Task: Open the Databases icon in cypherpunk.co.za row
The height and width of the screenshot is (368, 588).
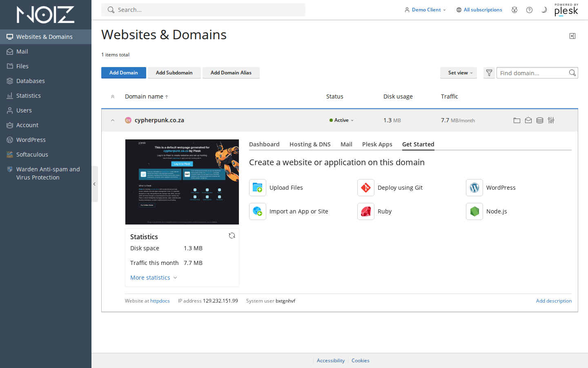Action: (539, 120)
